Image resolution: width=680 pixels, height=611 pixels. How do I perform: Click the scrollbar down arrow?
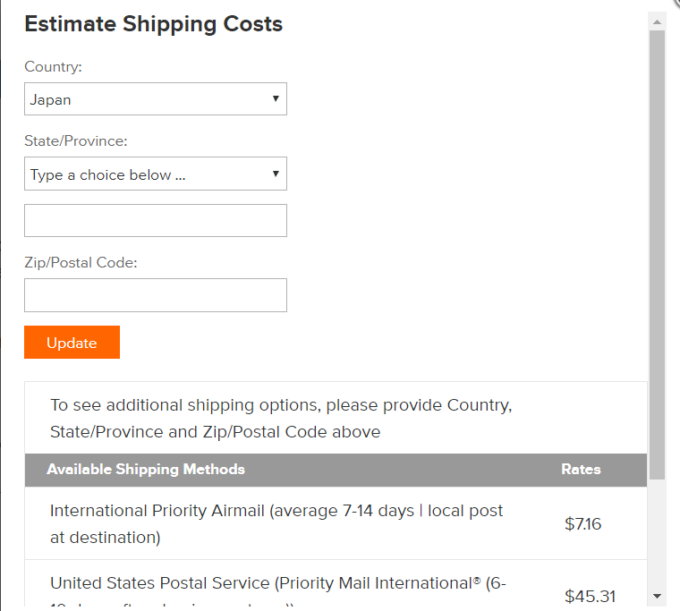click(657, 596)
